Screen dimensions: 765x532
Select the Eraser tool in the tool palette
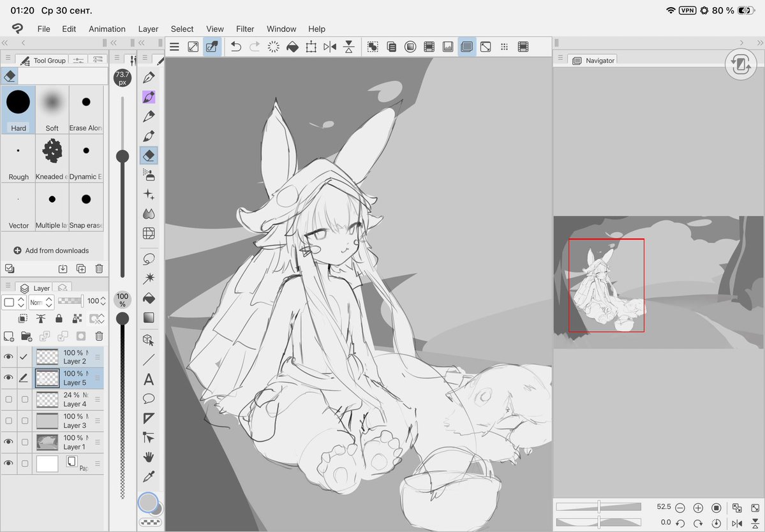coord(149,156)
